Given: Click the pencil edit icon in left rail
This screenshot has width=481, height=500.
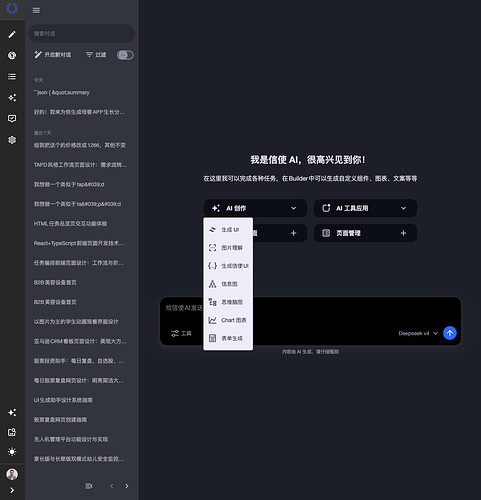Looking at the screenshot, I should pos(12,34).
